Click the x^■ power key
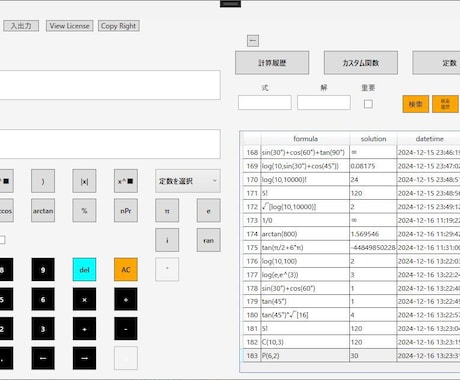The image size is (460, 380). coord(126,181)
